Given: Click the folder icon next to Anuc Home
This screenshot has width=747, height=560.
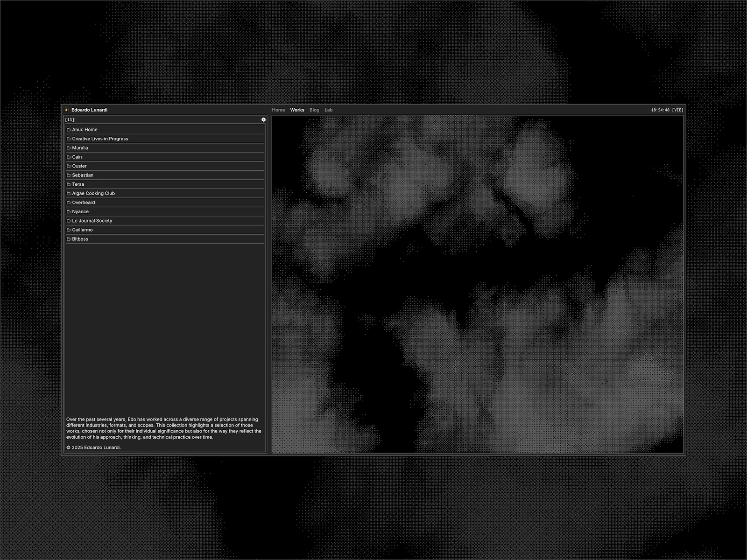Looking at the screenshot, I should pyautogui.click(x=69, y=130).
